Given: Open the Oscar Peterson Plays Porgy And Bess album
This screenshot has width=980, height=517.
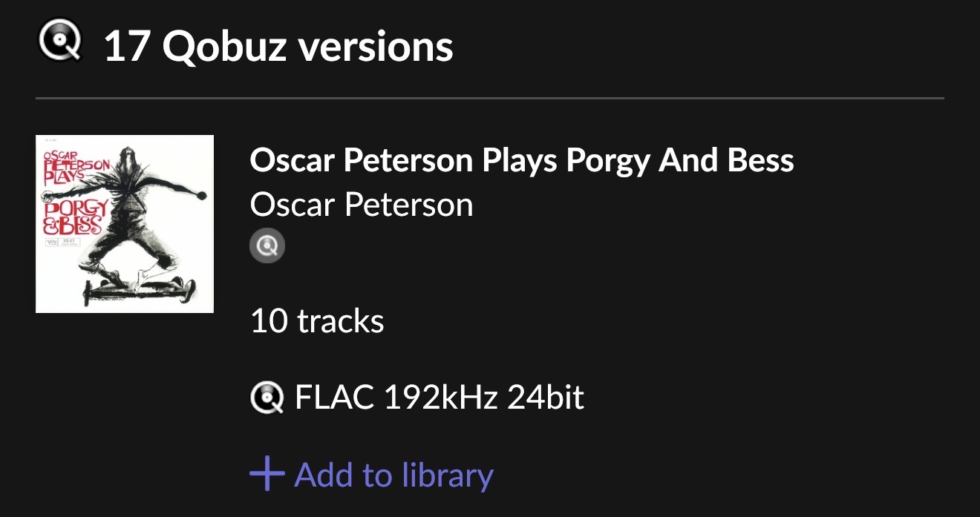Looking at the screenshot, I should [x=521, y=160].
